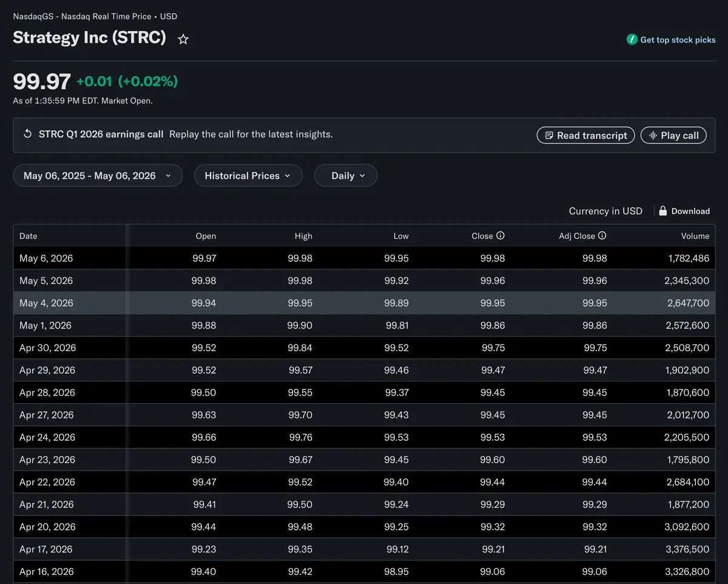Open the date range dropdown May 06, 2025

click(98, 176)
